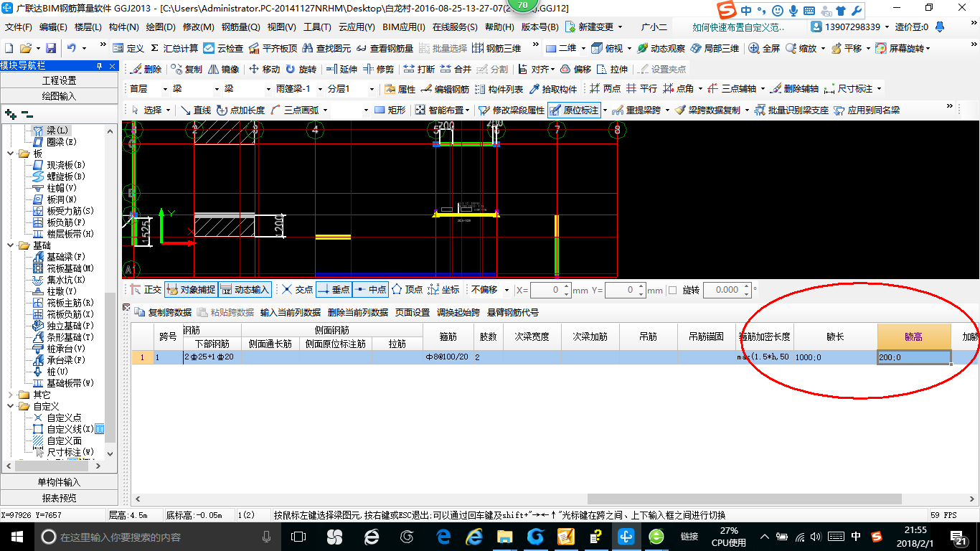Open 构件列表 component list
The image size is (980, 551).
coord(499,89)
